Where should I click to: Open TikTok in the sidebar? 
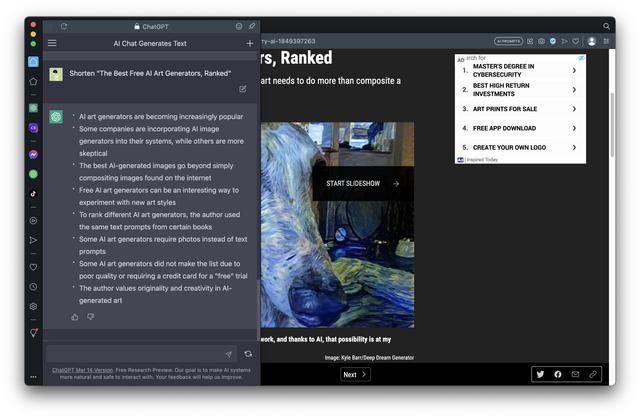click(33, 194)
